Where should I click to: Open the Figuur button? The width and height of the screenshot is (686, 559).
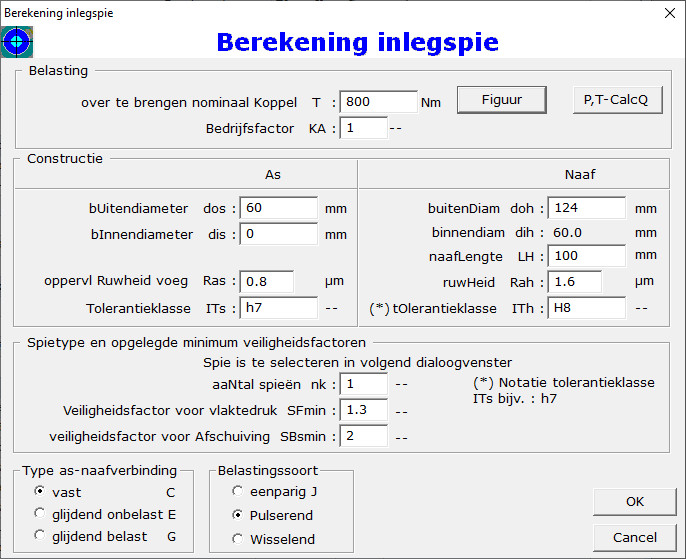502,100
